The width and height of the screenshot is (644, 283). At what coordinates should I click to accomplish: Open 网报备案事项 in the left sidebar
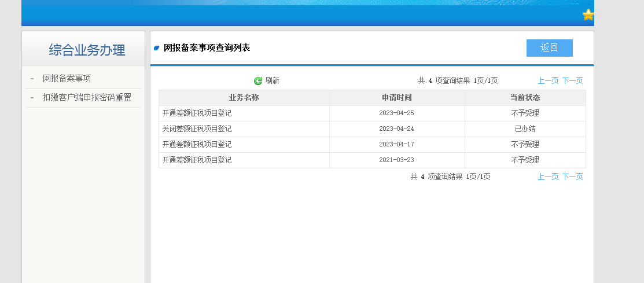[67, 79]
